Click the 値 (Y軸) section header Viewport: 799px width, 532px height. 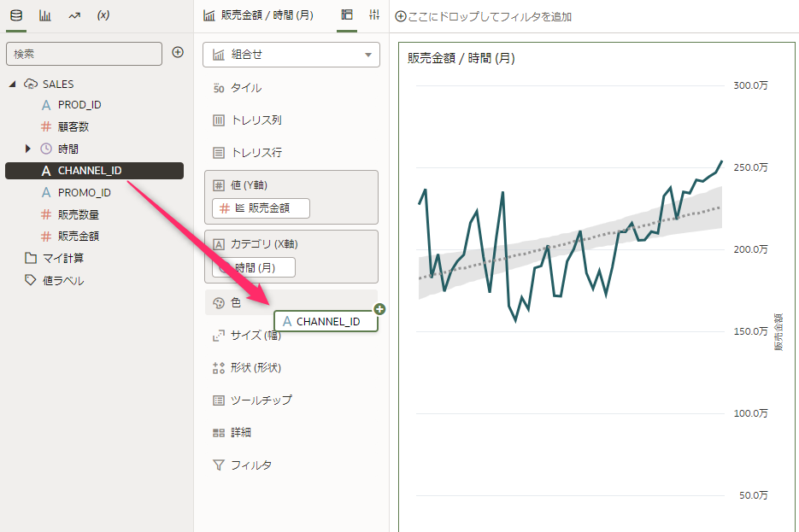249,185
